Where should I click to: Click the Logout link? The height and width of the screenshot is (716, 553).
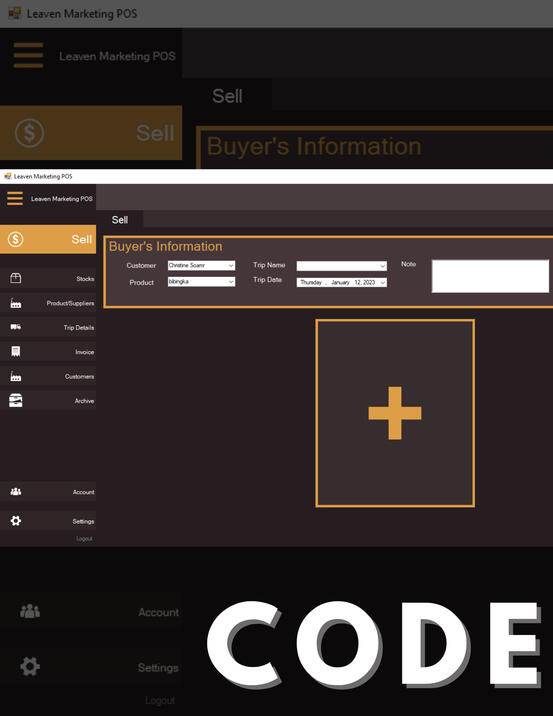[x=84, y=539]
